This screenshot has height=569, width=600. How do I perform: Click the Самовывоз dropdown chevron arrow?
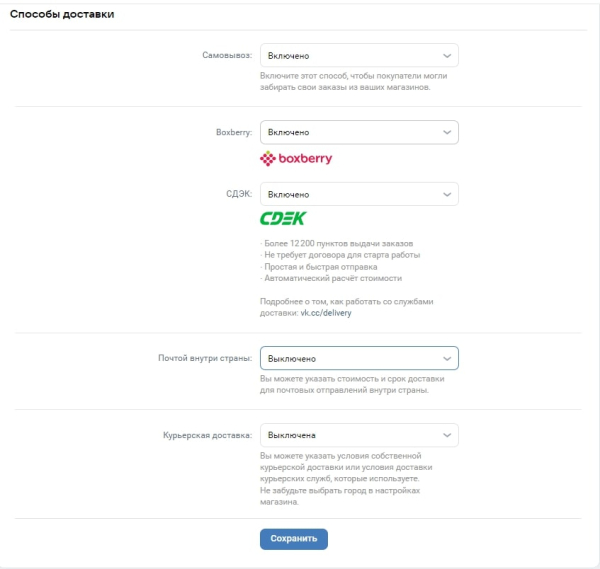click(x=446, y=56)
